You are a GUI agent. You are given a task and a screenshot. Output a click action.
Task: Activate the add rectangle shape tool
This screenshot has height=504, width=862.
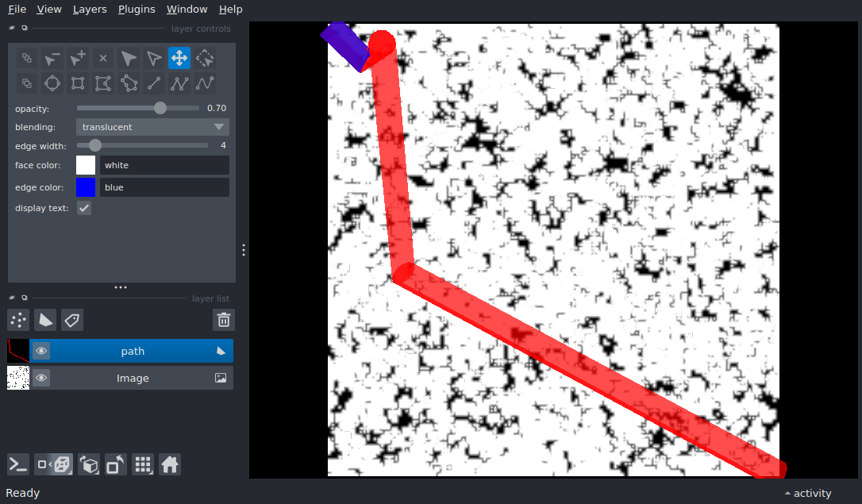pyautogui.click(x=78, y=83)
